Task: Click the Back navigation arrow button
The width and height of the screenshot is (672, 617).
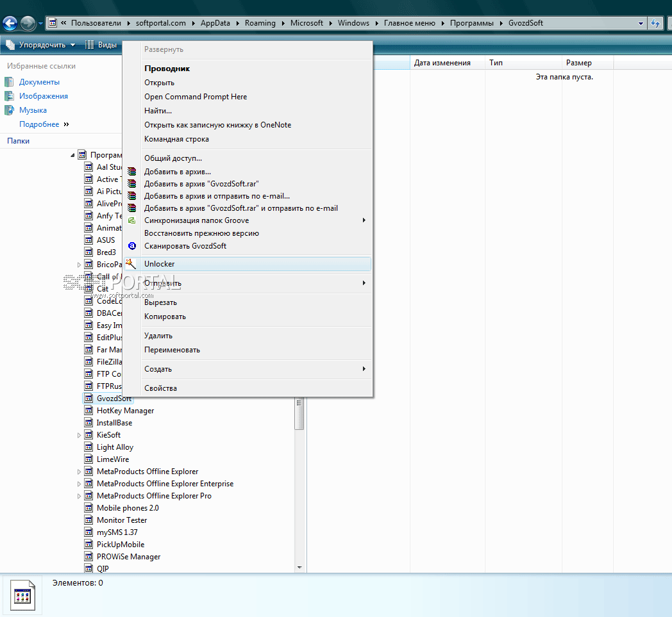Action: click(10, 23)
